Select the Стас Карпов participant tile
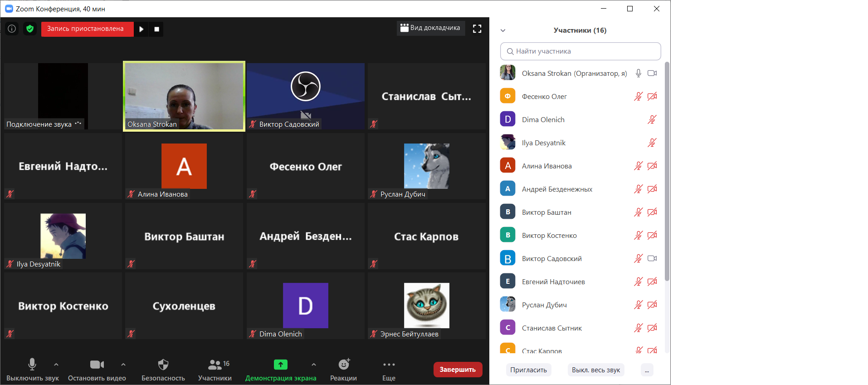Image resolution: width=868 pixels, height=385 pixels. pyautogui.click(x=427, y=236)
